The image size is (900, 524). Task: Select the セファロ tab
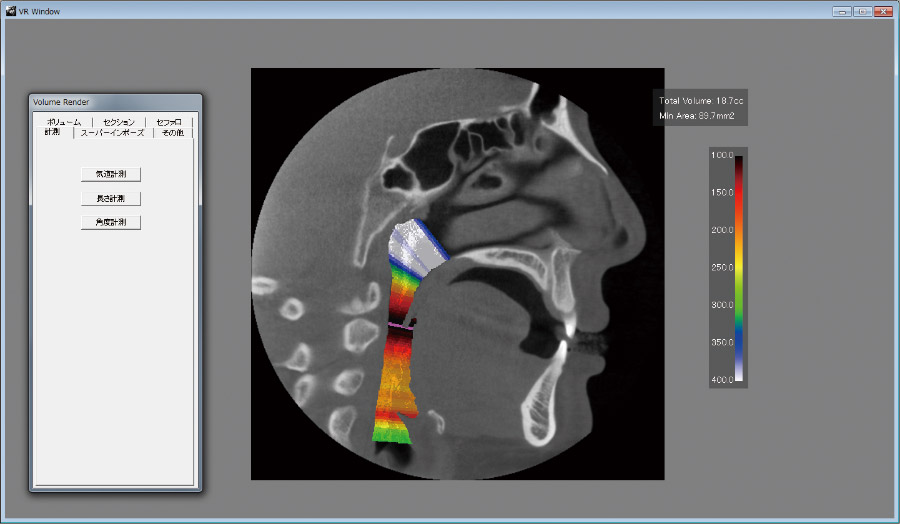coord(169,122)
